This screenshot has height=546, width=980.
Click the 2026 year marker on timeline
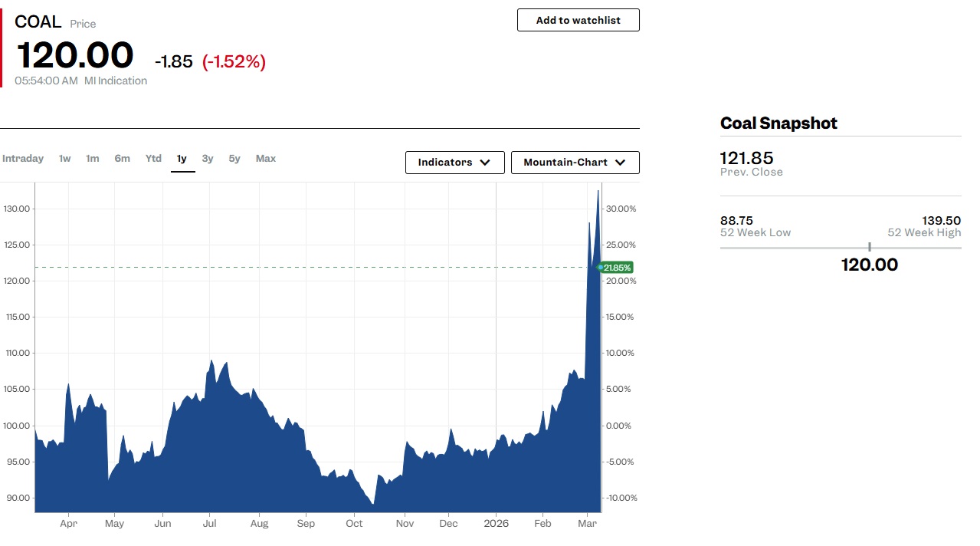497,524
